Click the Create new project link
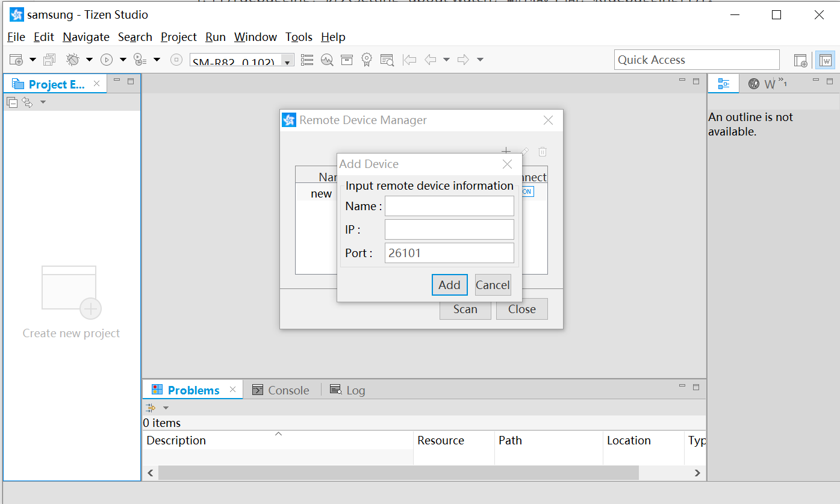The image size is (840, 504). pyautogui.click(x=71, y=333)
